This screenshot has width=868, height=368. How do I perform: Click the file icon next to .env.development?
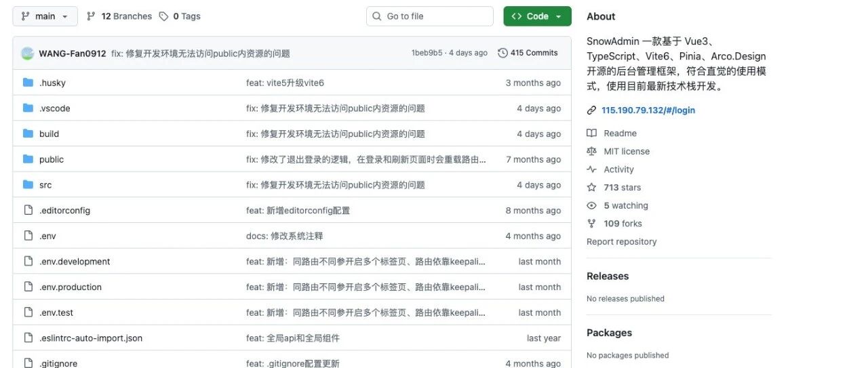pyautogui.click(x=28, y=262)
